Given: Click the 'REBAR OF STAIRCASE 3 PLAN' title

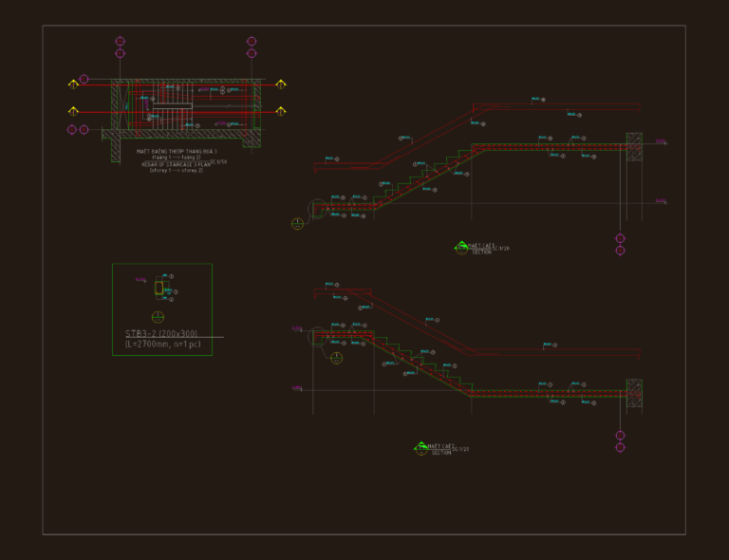Looking at the screenshot, I should [176, 164].
